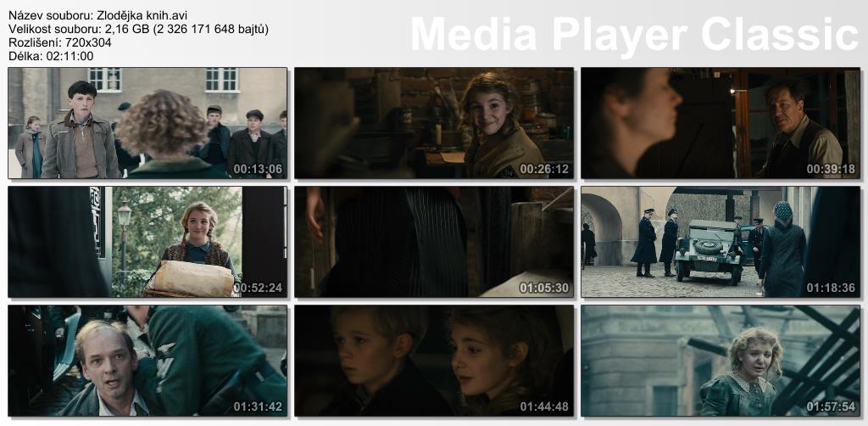
Task: Select the 01:31:42 timestamp
Action: 258,406
